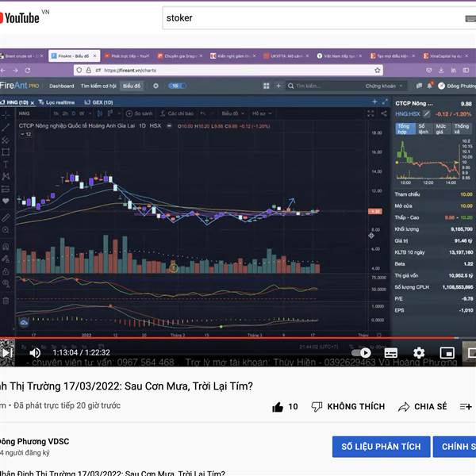The image size is (476, 476).
Task: Open the Các chỉ báo indicators button
Action: point(177,113)
